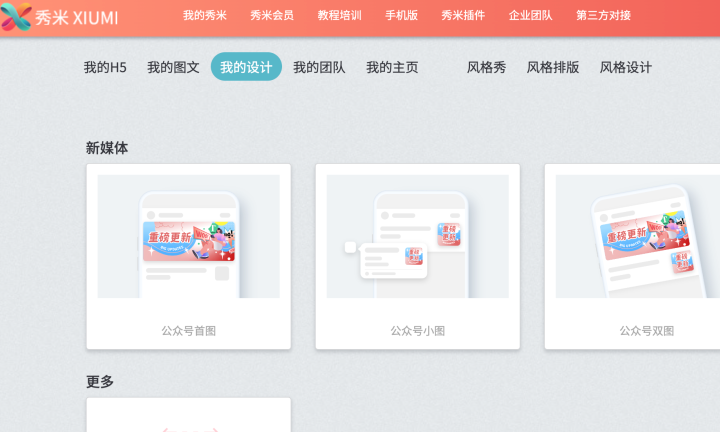The height and width of the screenshot is (432, 720).
Task: Open the 公众号小图 template thumbnail
Action: tap(417, 236)
